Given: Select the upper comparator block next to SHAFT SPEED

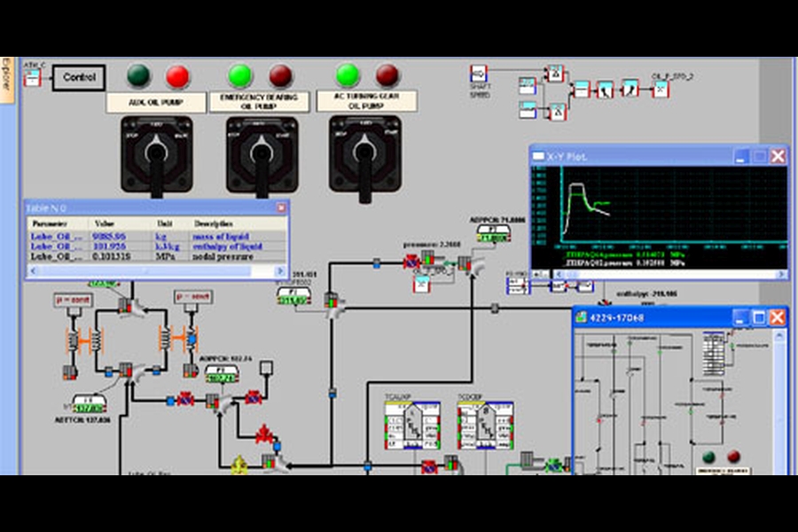Looking at the screenshot, I should point(555,74).
